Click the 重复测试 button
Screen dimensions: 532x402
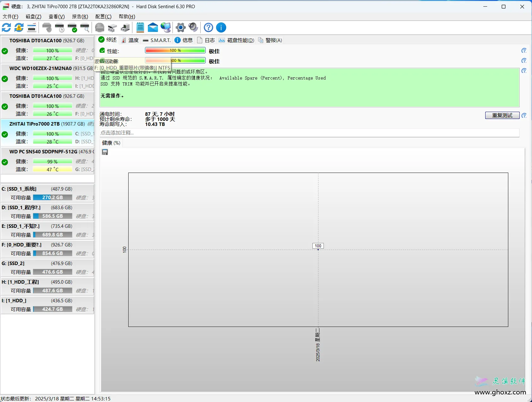502,115
